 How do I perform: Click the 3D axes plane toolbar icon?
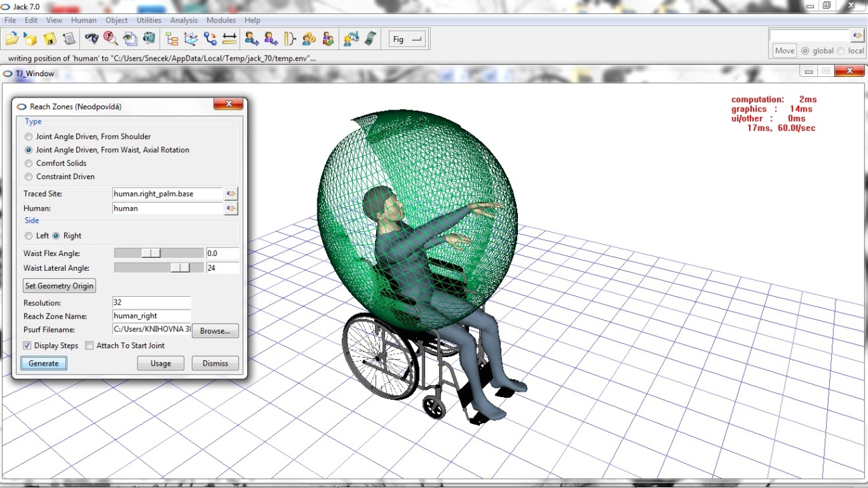coord(191,39)
